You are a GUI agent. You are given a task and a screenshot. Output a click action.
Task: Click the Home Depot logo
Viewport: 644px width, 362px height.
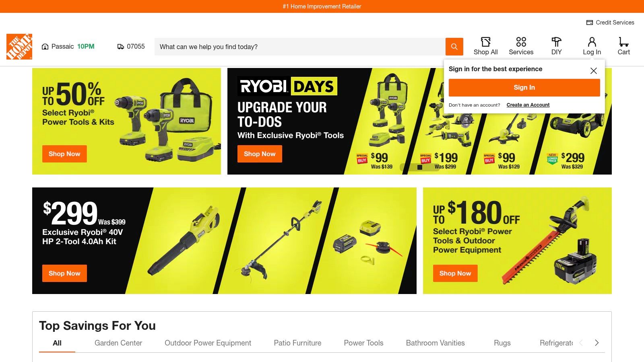[x=19, y=47]
